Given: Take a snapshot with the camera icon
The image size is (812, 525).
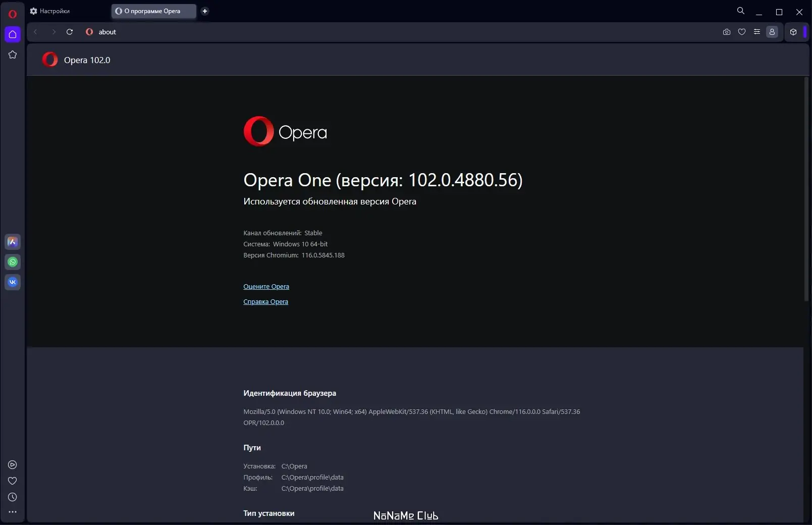Looking at the screenshot, I should pos(727,32).
